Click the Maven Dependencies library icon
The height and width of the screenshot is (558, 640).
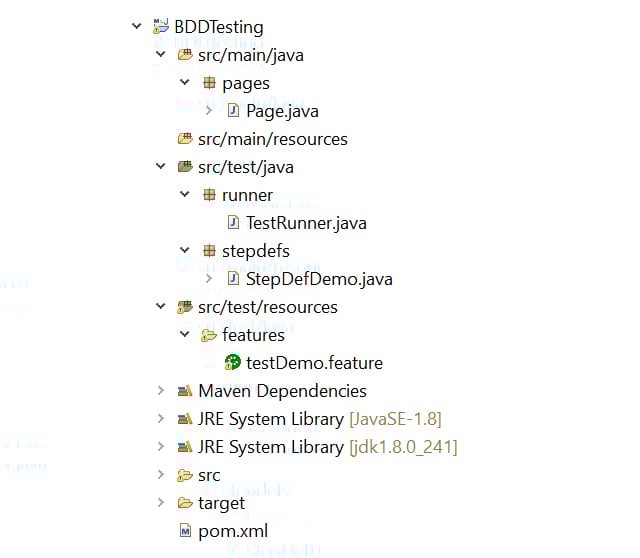(x=185, y=391)
